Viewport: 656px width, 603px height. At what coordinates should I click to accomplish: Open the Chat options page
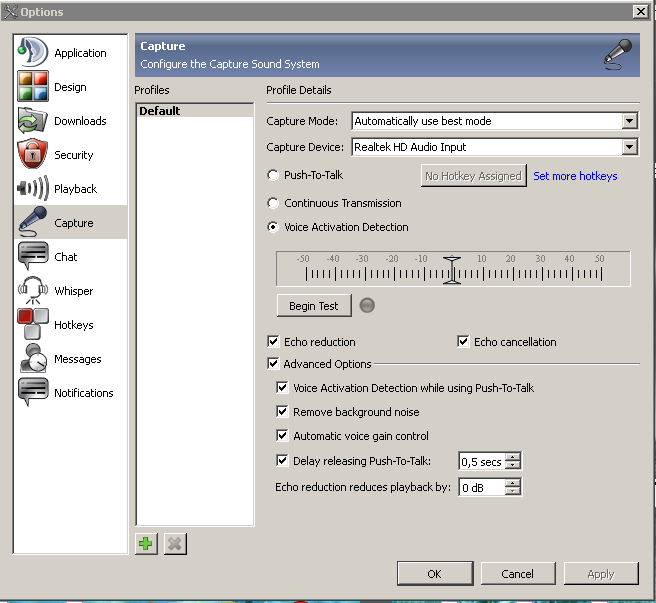(x=70, y=257)
